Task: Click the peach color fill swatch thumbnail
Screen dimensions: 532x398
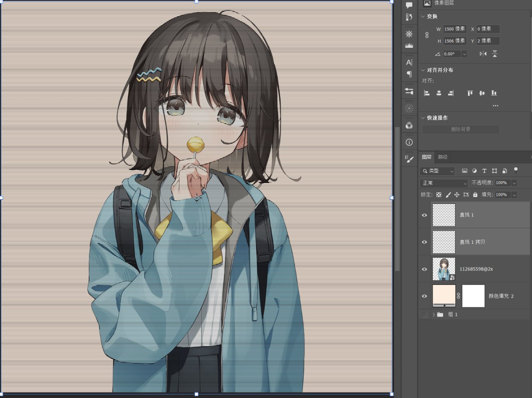Action: tap(444, 296)
